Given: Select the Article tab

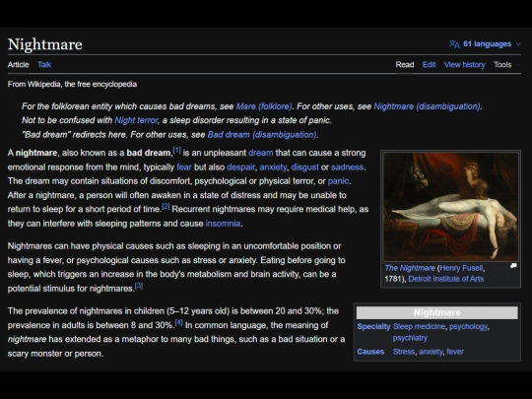Looking at the screenshot, I should coord(19,65).
